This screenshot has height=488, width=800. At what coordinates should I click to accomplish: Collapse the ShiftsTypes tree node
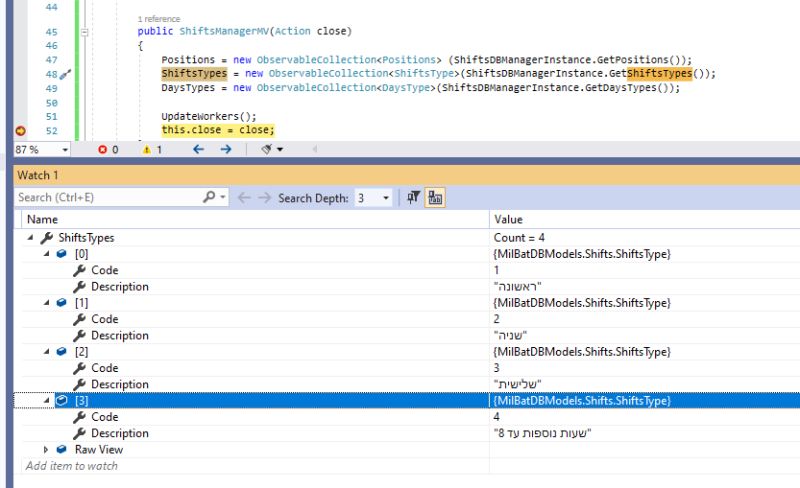coord(31,237)
